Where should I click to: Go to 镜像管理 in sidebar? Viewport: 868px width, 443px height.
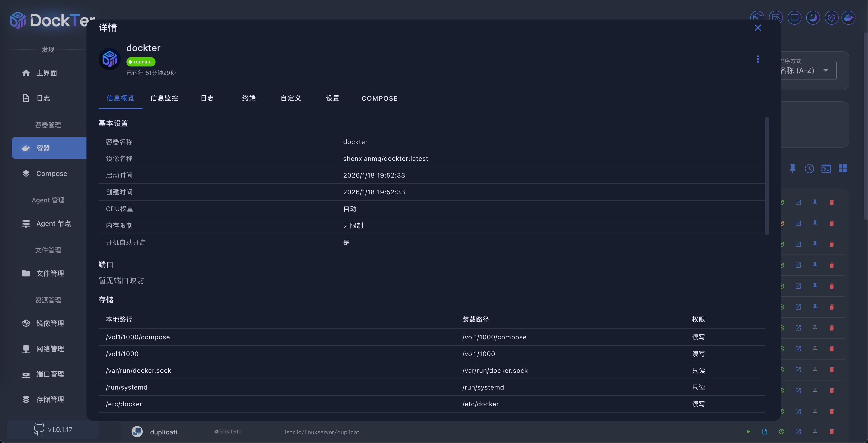50,323
